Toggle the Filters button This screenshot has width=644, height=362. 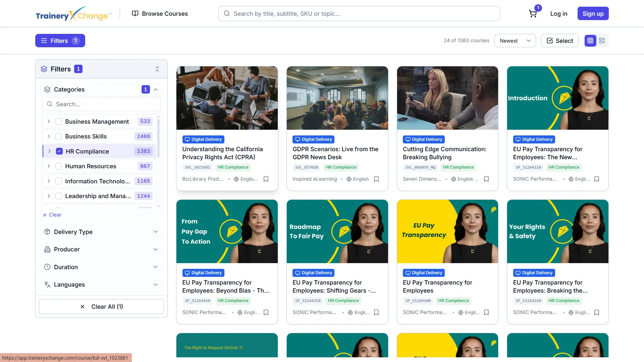click(x=60, y=41)
